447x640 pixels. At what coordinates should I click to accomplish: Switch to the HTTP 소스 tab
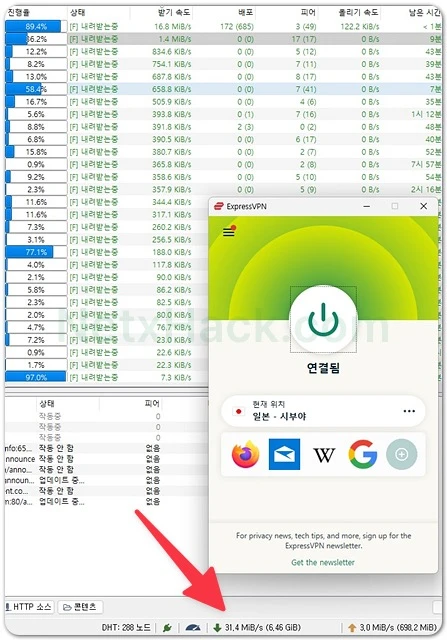pos(29,607)
